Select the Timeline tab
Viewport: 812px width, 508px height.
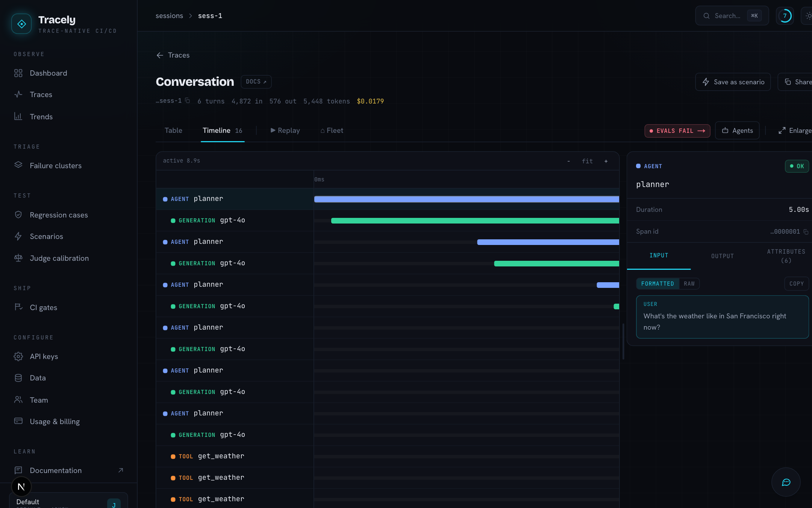click(223, 131)
